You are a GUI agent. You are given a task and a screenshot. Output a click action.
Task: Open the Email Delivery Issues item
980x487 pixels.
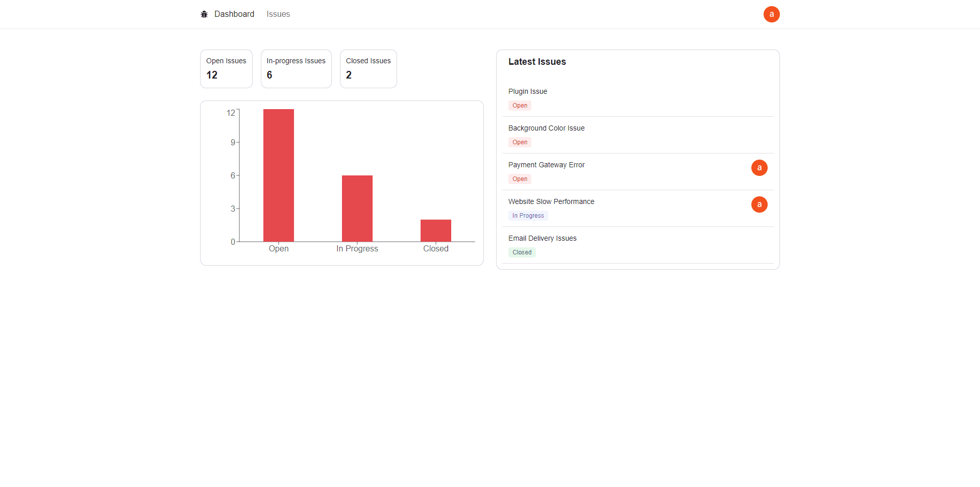tap(542, 238)
